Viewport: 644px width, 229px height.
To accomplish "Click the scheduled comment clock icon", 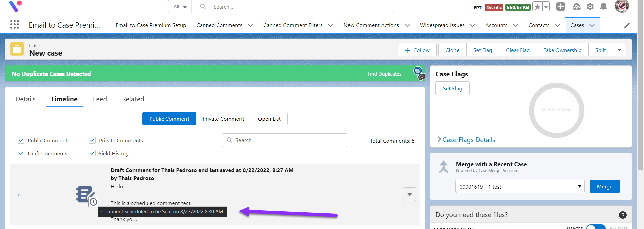I will coord(93,202).
